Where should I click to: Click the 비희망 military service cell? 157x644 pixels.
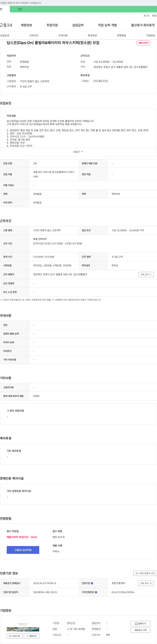click(36, 396)
